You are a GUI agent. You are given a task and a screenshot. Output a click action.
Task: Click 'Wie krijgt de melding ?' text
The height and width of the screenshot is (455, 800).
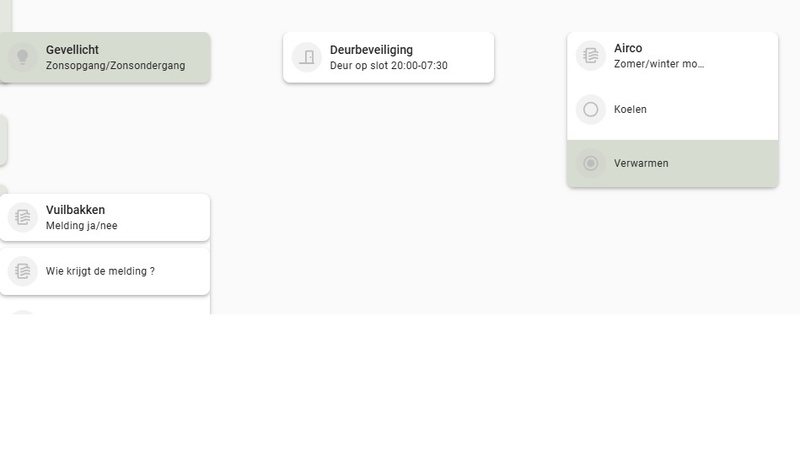[100, 271]
